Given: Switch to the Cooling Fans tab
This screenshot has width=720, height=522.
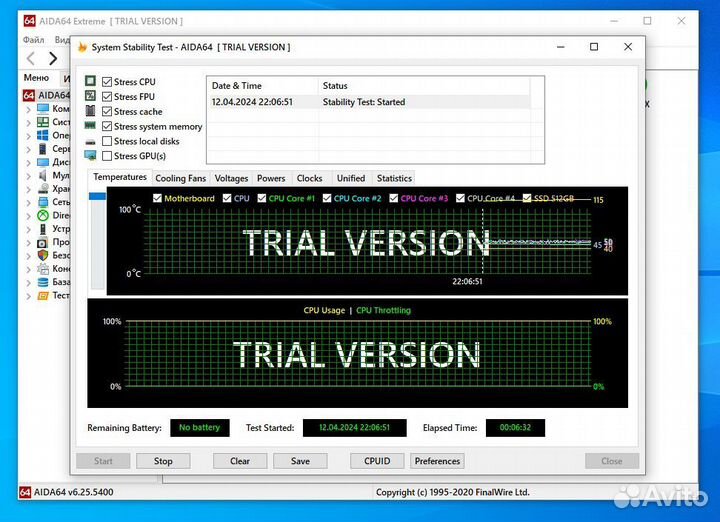Looking at the screenshot, I should coord(180,179).
